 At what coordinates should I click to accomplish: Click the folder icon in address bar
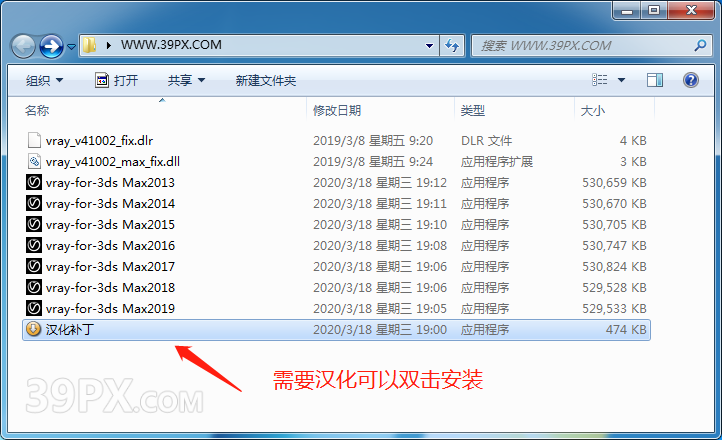[x=89, y=45]
